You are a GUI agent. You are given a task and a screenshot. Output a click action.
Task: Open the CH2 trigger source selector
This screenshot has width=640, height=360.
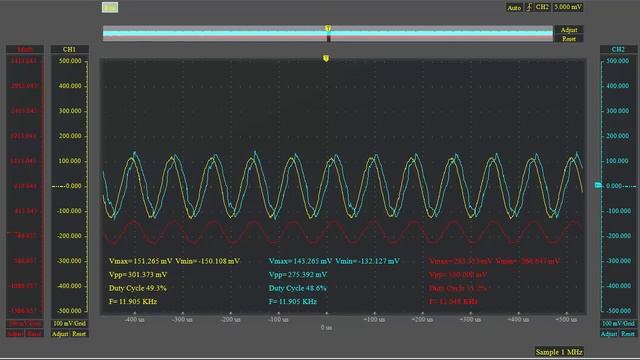pyautogui.click(x=542, y=7)
